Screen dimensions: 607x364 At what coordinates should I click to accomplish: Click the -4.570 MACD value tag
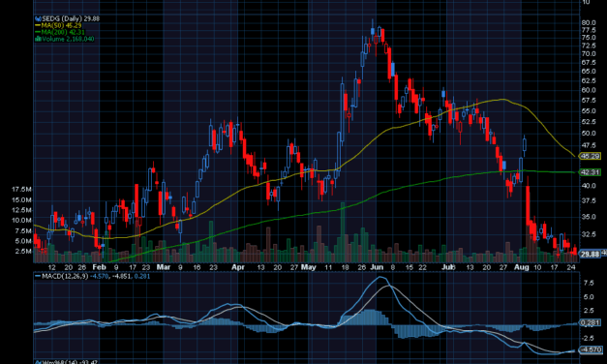(x=591, y=349)
